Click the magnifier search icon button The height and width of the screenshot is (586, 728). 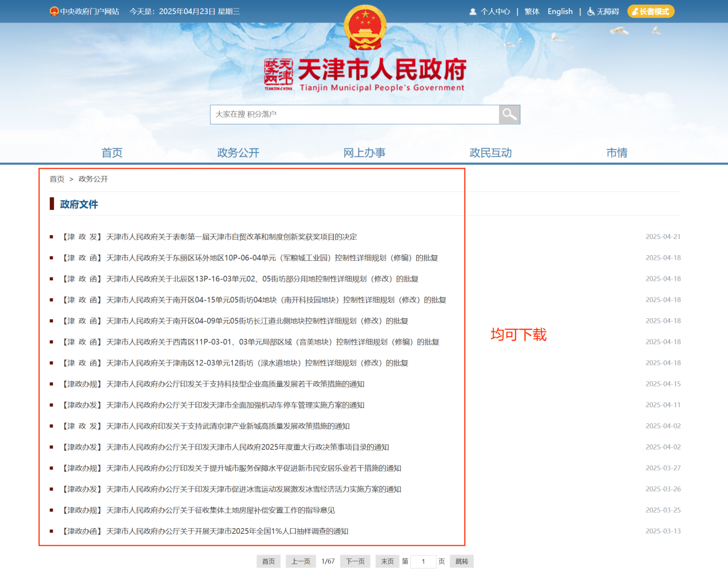509,115
